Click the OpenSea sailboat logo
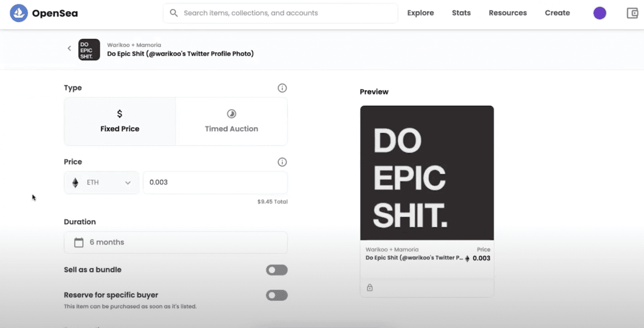Image resolution: width=644 pixels, height=328 pixels. [x=19, y=13]
